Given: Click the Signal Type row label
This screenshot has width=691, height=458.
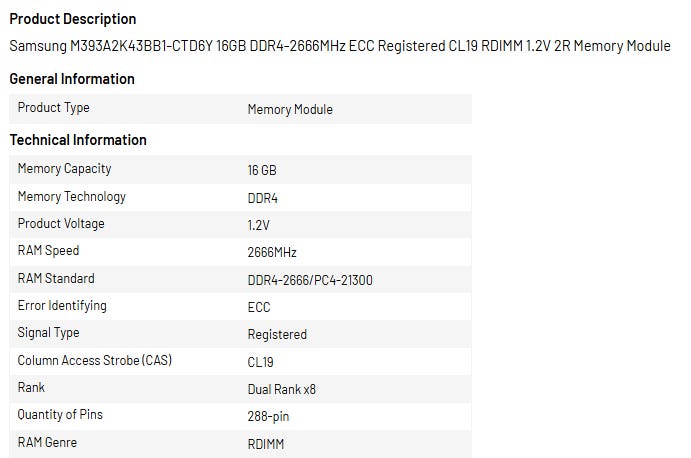Looking at the screenshot, I should pos(48,333).
